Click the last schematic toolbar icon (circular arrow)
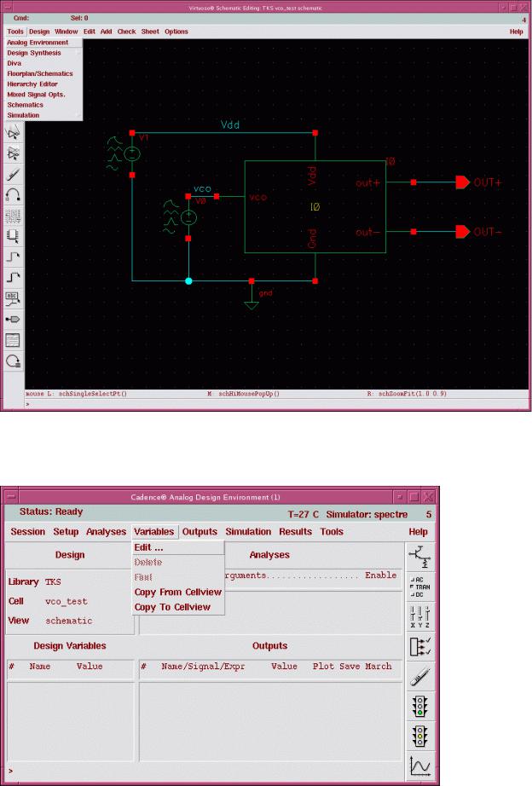 tap(13, 361)
